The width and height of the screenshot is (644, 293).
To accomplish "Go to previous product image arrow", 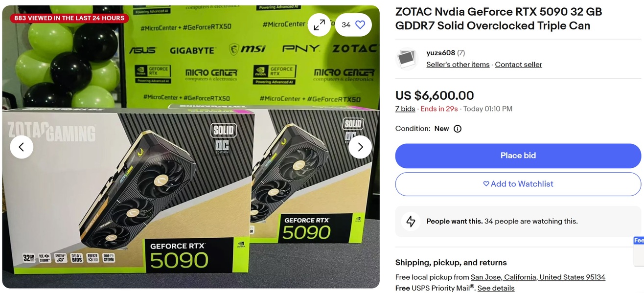I will [22, 147].
